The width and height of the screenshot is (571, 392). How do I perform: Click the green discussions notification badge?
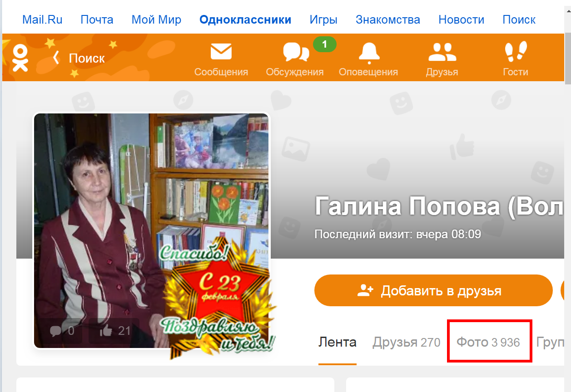point(324,44)
